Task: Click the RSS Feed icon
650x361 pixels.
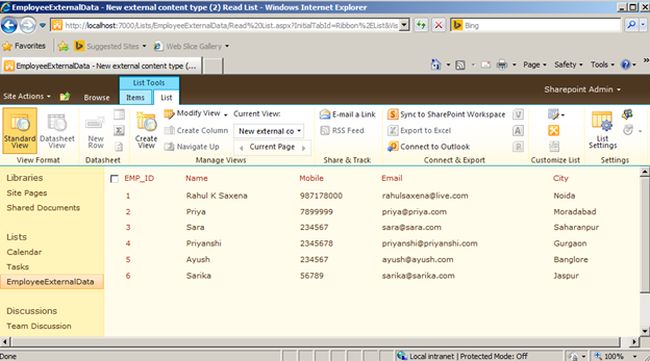Action: click(x=325, y=131)
